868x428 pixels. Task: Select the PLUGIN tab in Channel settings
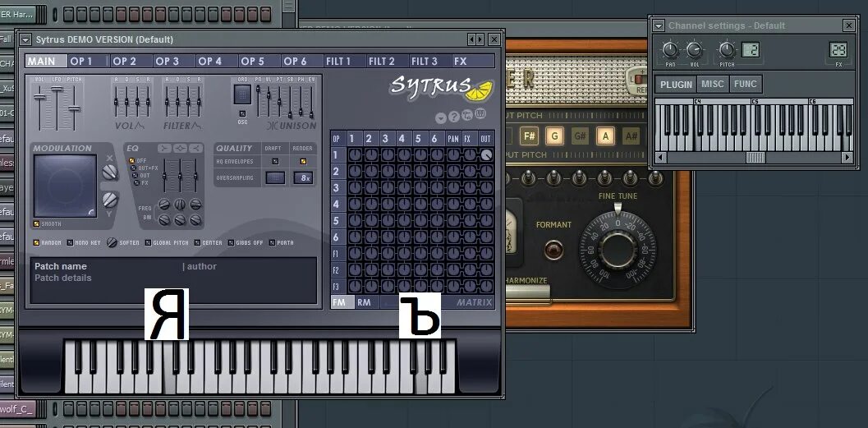coord(676,84)
